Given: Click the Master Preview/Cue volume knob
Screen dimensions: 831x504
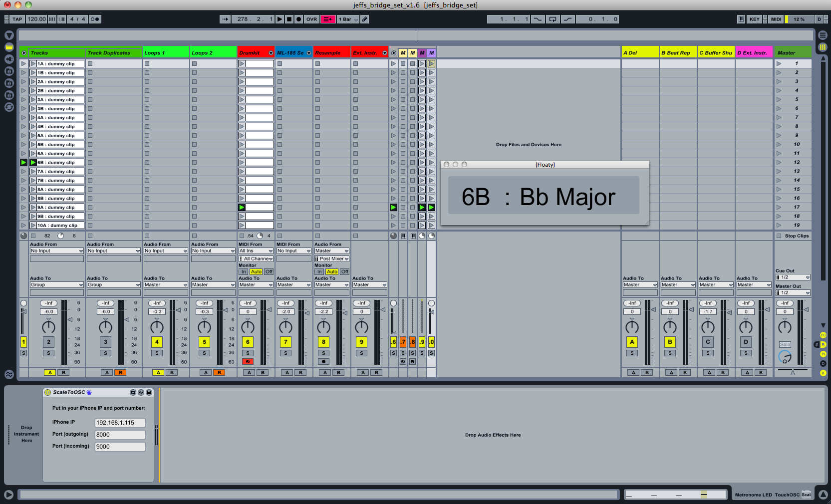Looking at the screenshot, I should pyautogui.click(x=785, y=357).
